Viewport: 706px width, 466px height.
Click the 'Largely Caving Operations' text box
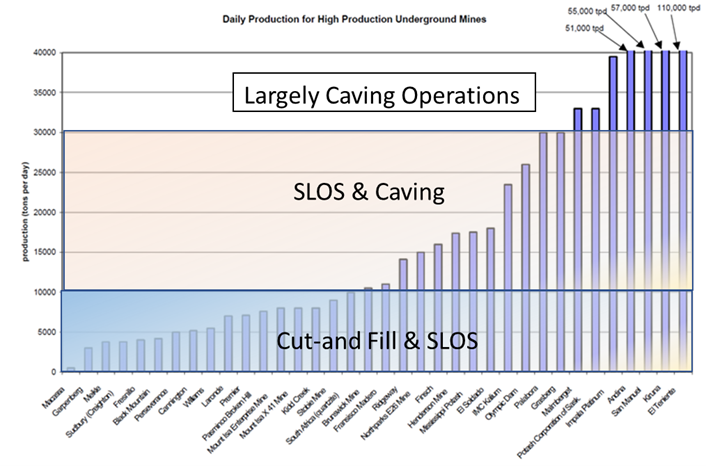pos(385,97)
